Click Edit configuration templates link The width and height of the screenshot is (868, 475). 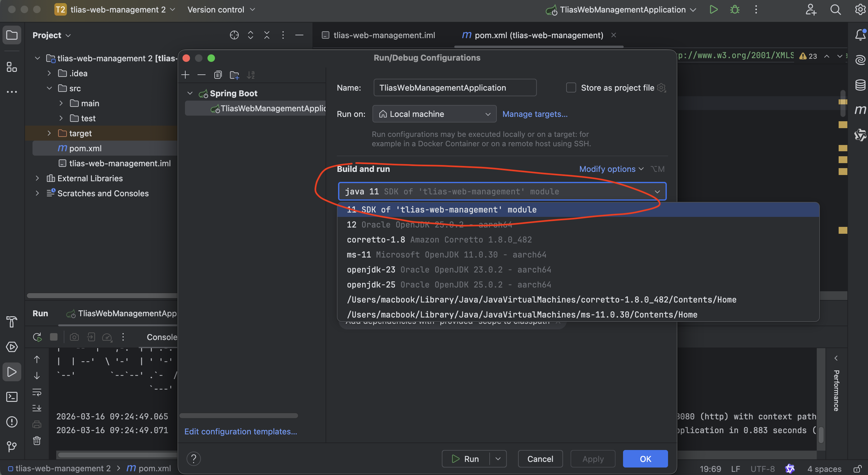[x=241, y=431]
